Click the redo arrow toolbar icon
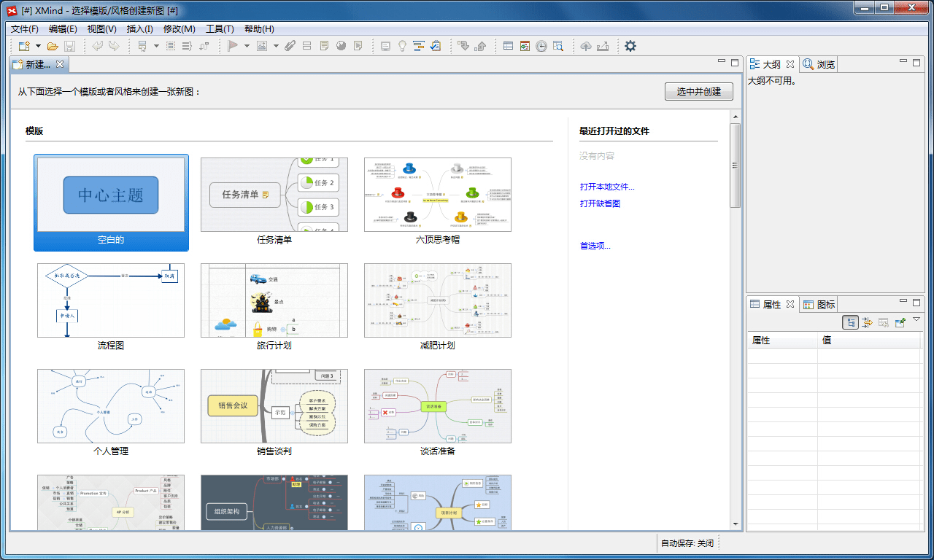 point(115,46)
